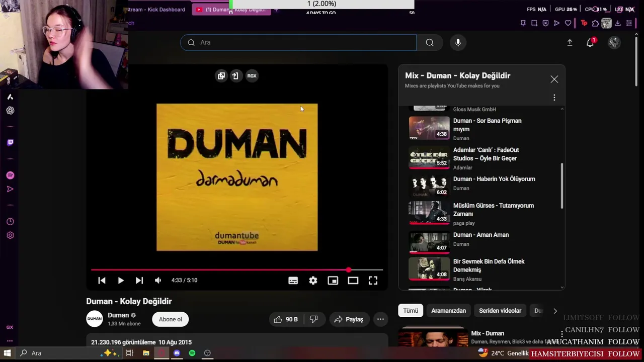Open Twitch from the sidebar

tap(10, 142)
